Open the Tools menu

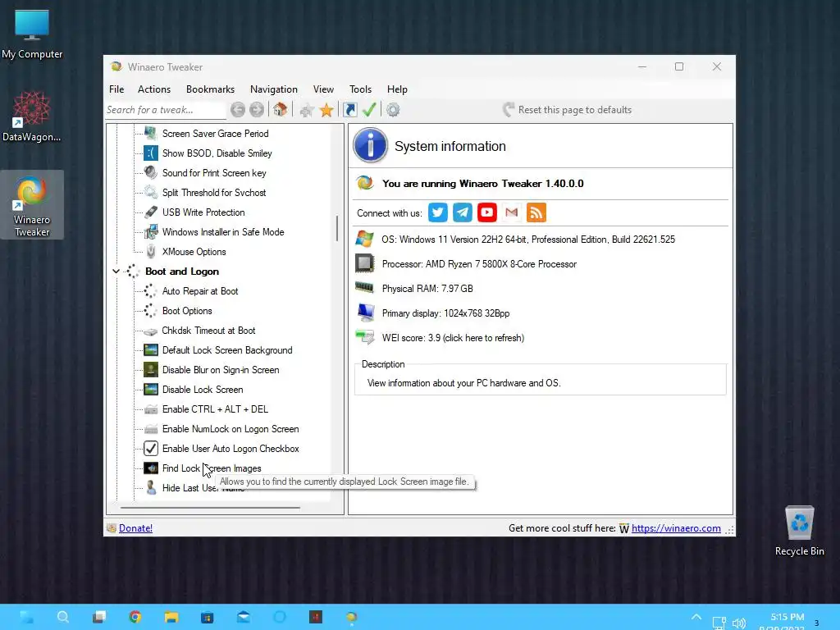(x=360, y=89)
